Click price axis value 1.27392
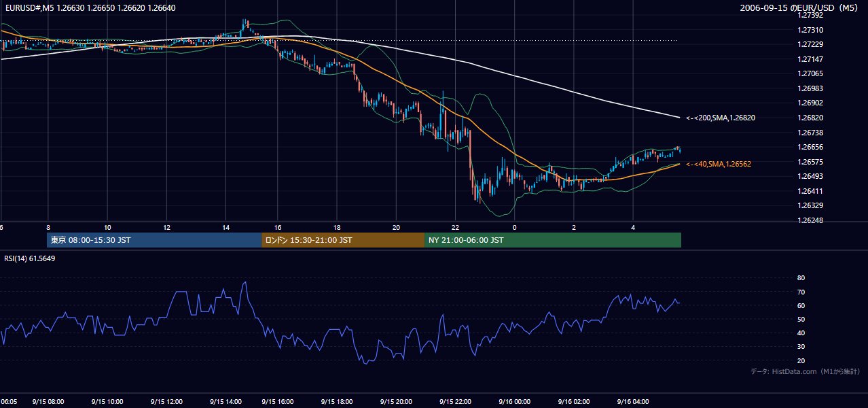 pos(810,15)
